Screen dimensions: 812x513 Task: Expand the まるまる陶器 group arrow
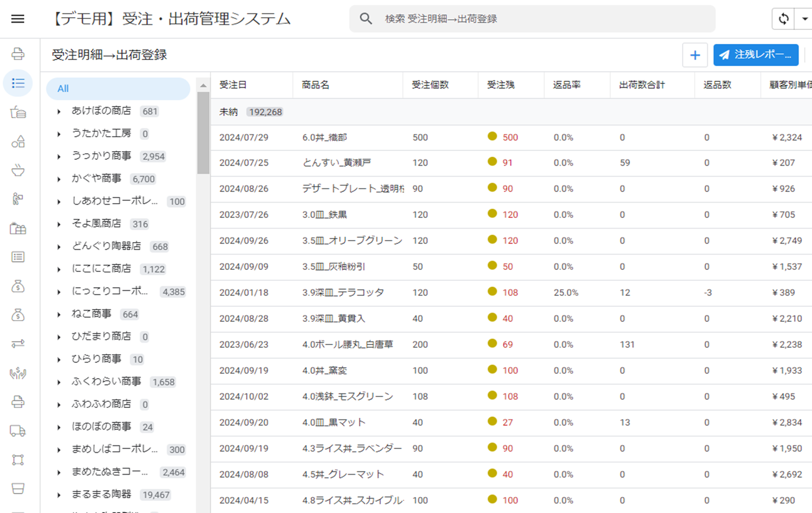[x=59, y=495]
